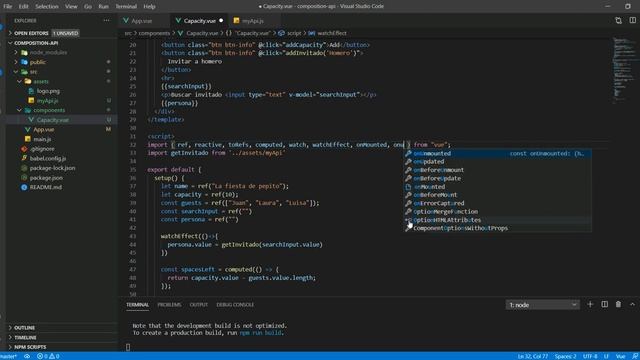Click the errors and warnings status indicator
640x360 pixels.
(48, 356)
